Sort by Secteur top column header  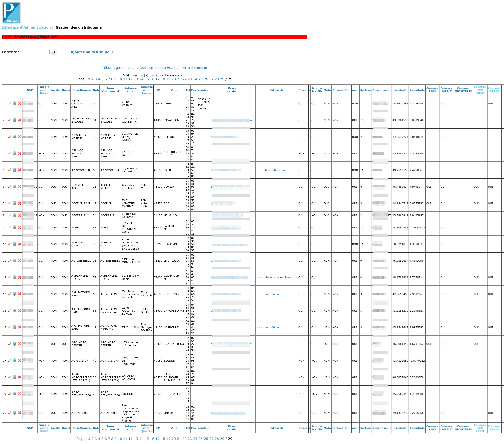(365, 90)
